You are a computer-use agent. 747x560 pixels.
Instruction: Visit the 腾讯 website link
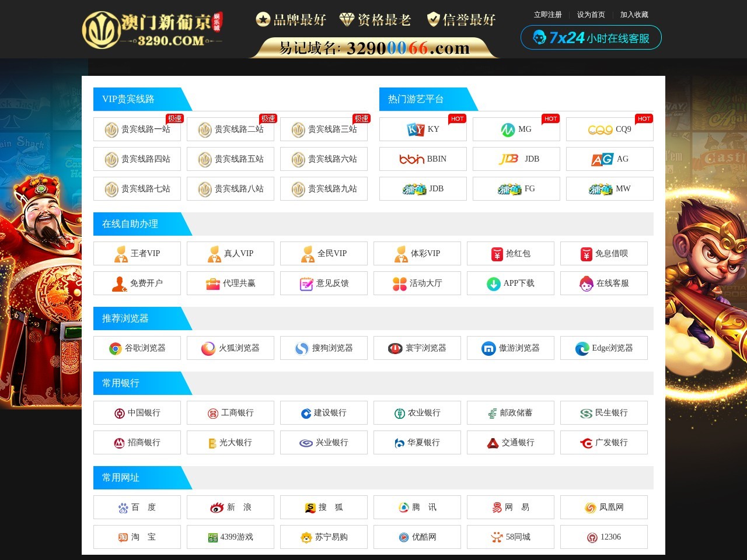coord(417,508)
